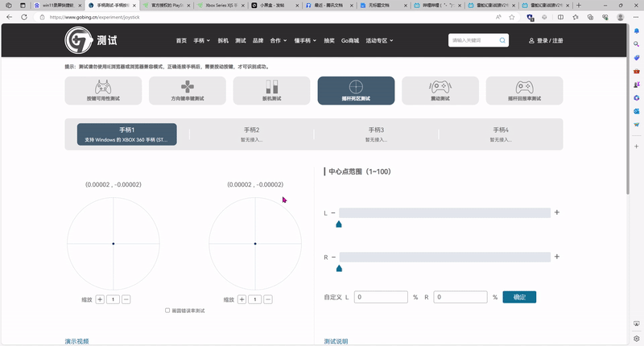
Task: Open the Outlook icon in the Edge sidebar
Action: 637,111
